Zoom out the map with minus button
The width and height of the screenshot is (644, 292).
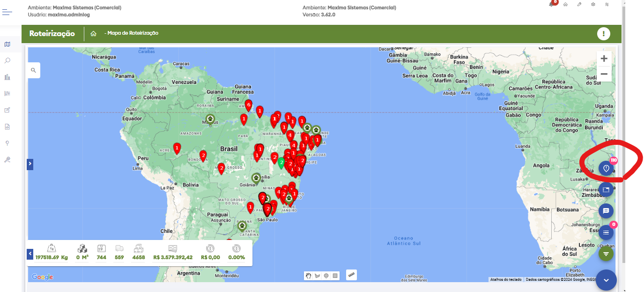tap(604, 74)
